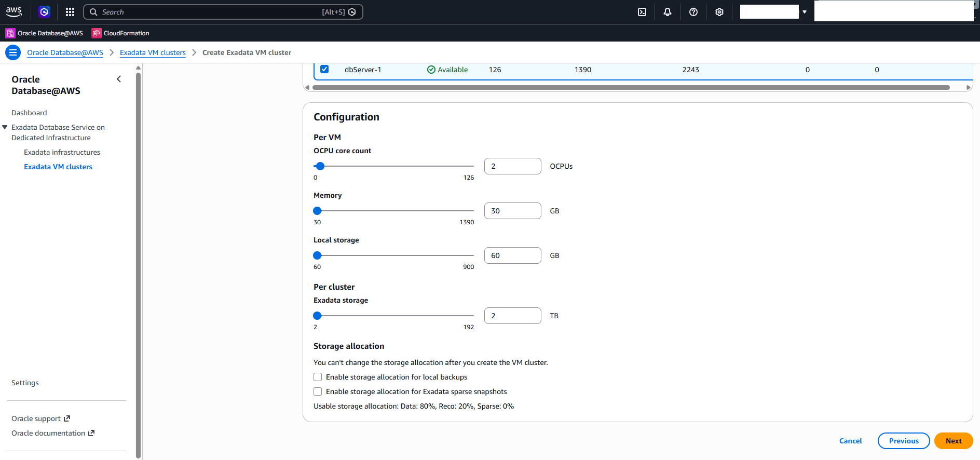The height and width of the screenshot is (460, 980).
Task: Collapse Exadata Database Service on Dedicated Infrastructure
Action: point(5,127)
